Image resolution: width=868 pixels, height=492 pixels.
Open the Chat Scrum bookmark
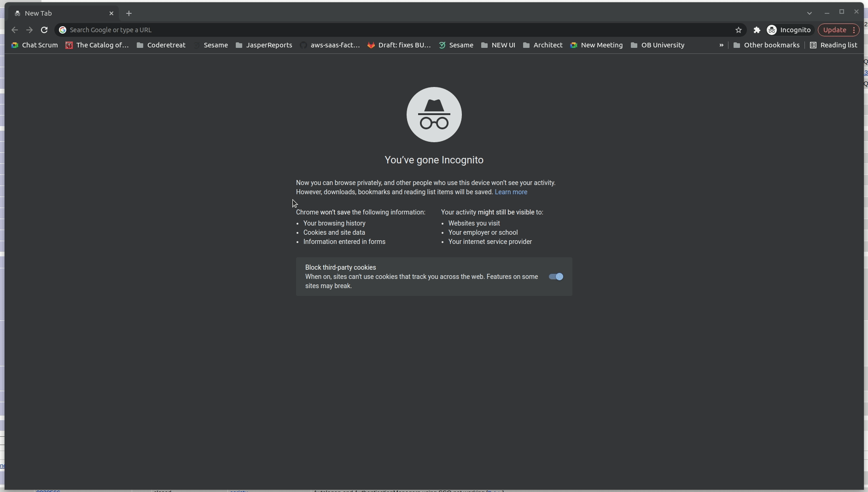[x=35, y=45]
